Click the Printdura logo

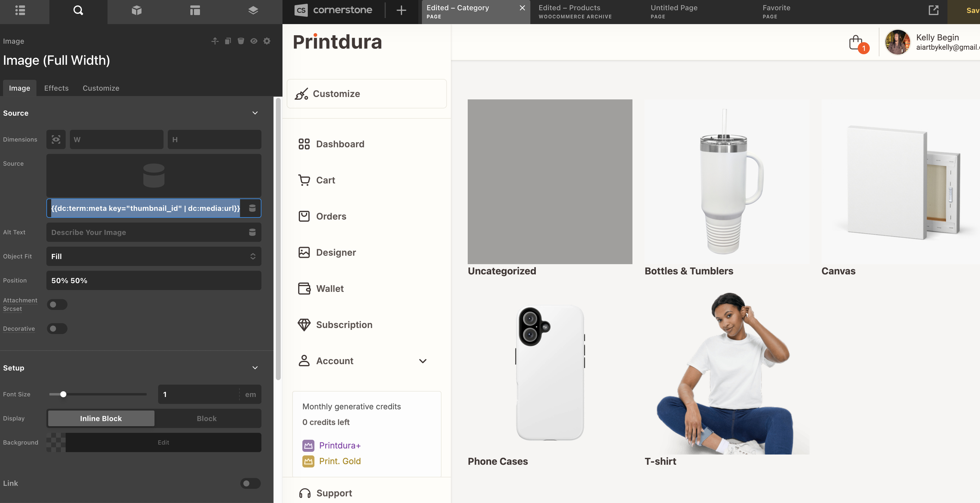point(337,42)
